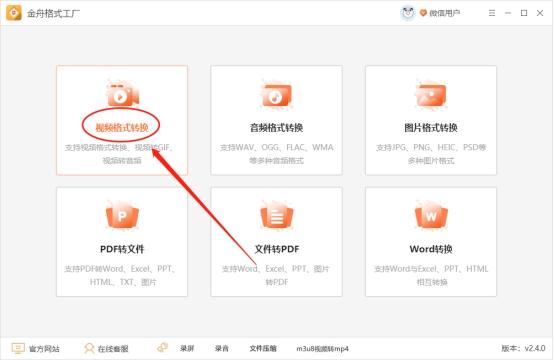554x360 pixels.
Task: Open the audio format conversion music icon
Action: pos(277,95)
